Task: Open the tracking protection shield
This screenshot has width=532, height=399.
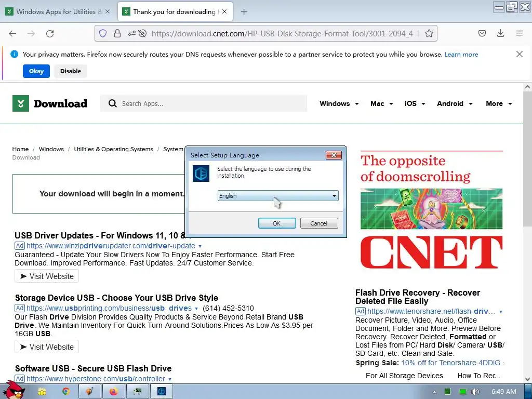Action: [x=103, y=33]
